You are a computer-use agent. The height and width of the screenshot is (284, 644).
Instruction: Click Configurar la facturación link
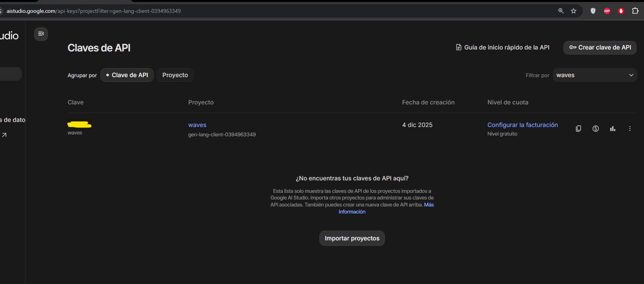523,125
